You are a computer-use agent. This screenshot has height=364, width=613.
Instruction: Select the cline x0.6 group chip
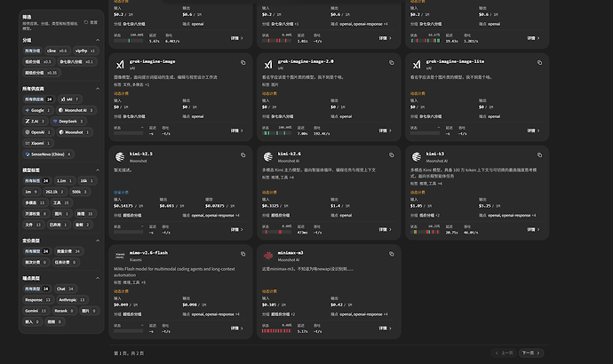click(x=57, y=51)
